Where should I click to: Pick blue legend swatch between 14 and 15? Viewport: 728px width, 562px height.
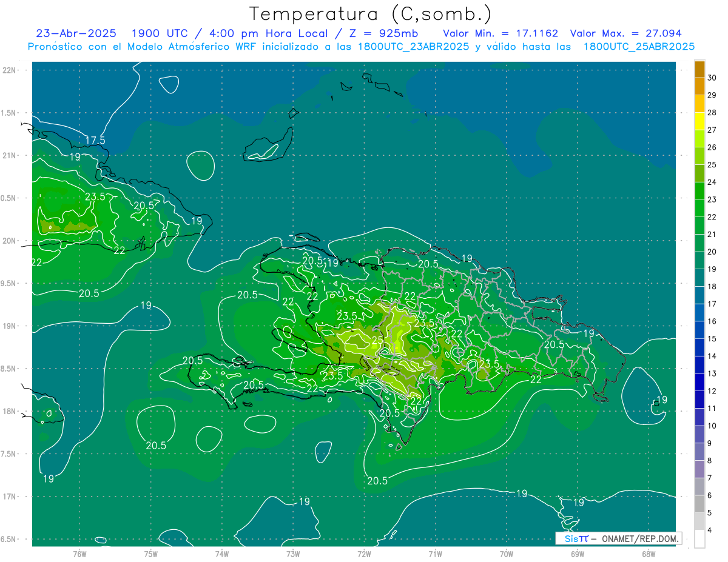699,347
